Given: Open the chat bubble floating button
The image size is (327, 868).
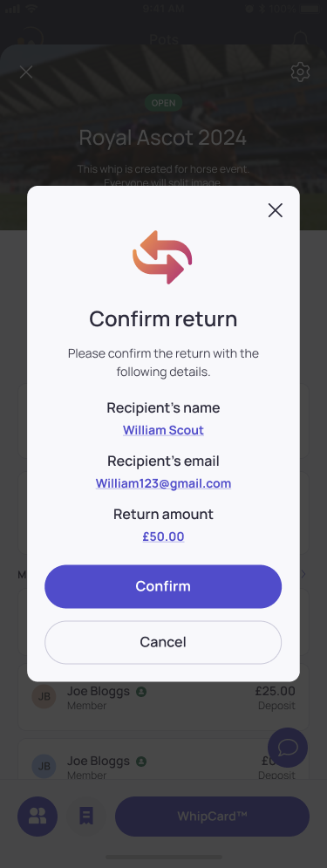Looking at the screenshot, I should [288, 748].
